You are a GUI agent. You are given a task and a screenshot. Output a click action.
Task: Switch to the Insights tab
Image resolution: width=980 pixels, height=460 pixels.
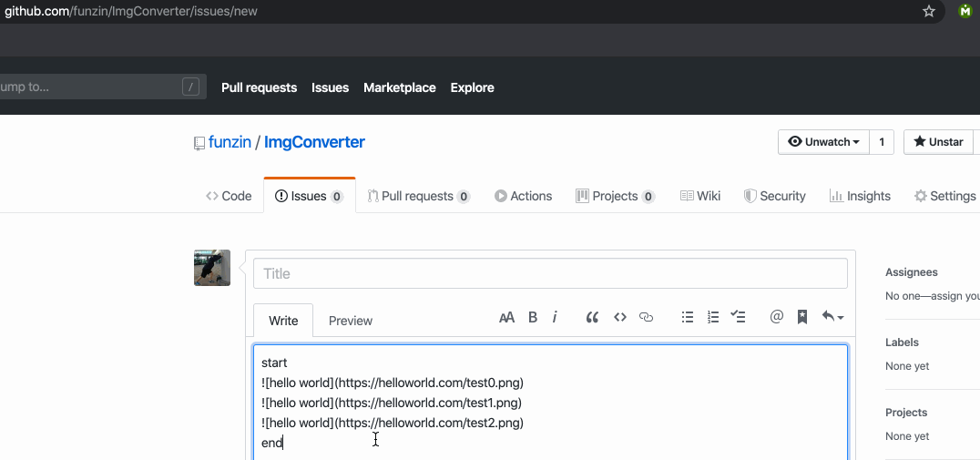860,196
